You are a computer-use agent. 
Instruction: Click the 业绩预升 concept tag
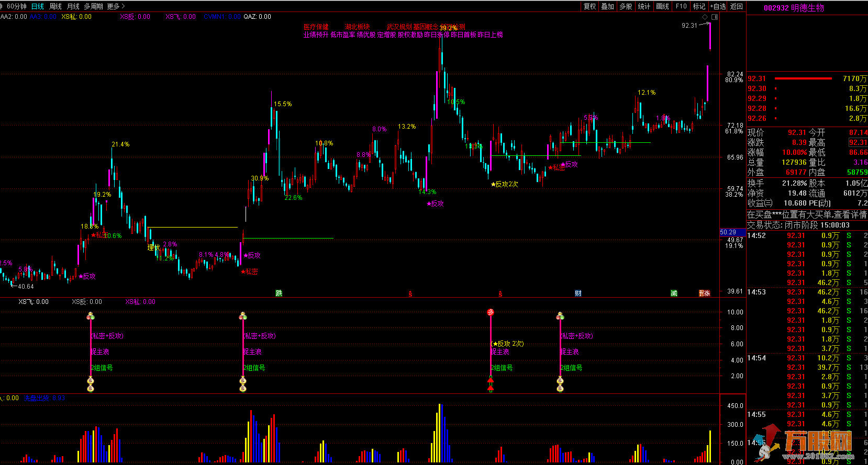tap(316, 35)
